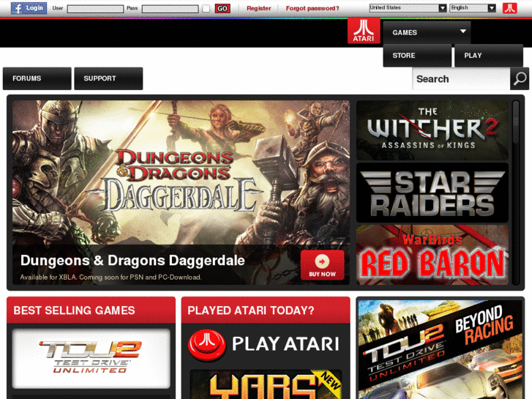This screenshot has width=532, height=399.
Task: Go to the FORUMS section
Action: click(37, 78)
